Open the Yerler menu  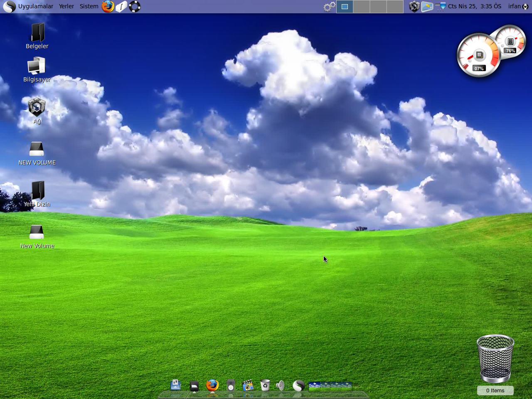point(66,6)
